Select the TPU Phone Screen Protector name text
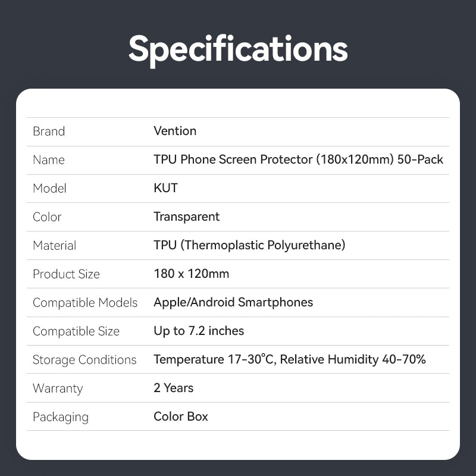 298,159
